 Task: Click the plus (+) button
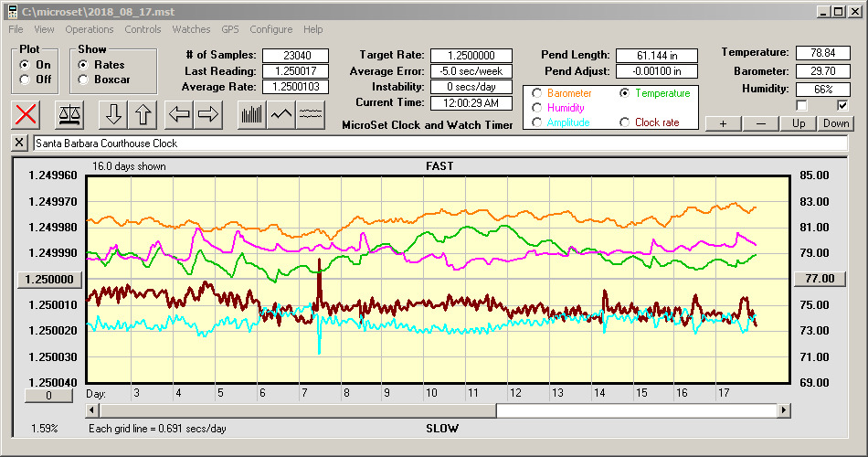pos(723,123)
